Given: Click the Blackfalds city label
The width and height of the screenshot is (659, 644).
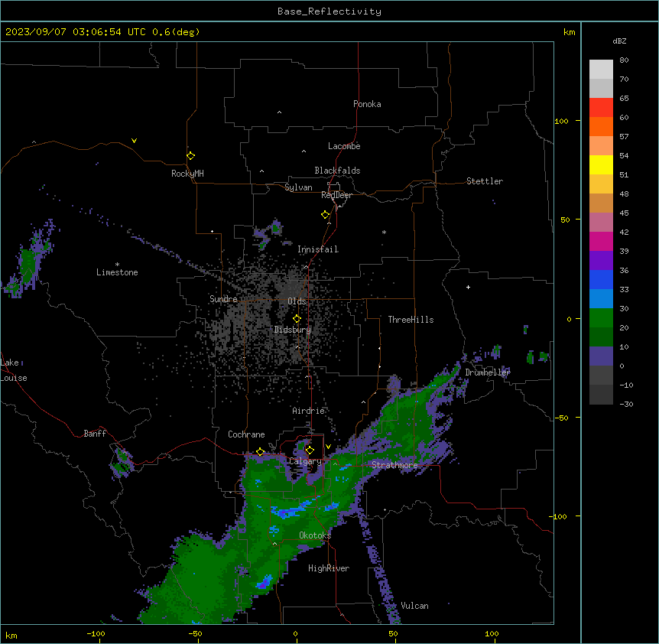Looking at the screenshot, I should tap(337, 171).
